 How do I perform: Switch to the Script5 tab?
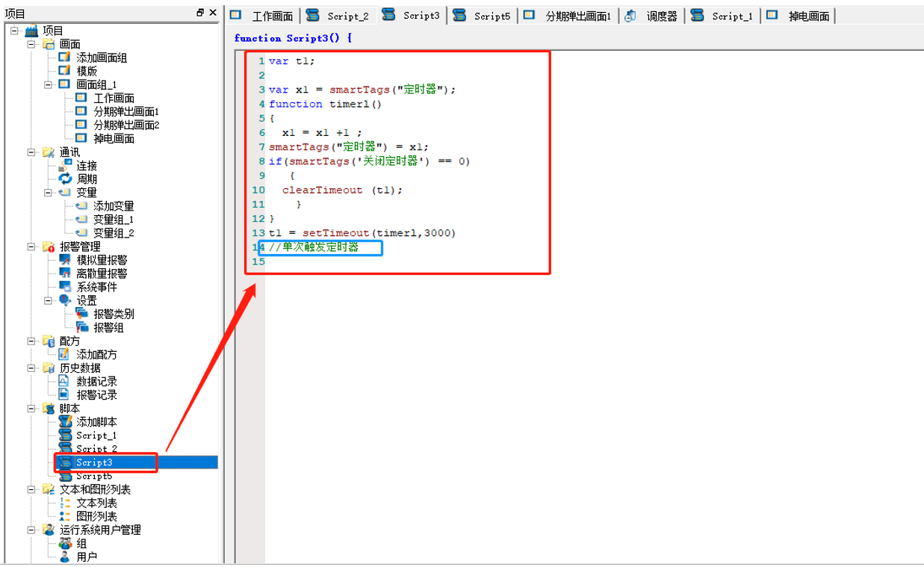483,16
